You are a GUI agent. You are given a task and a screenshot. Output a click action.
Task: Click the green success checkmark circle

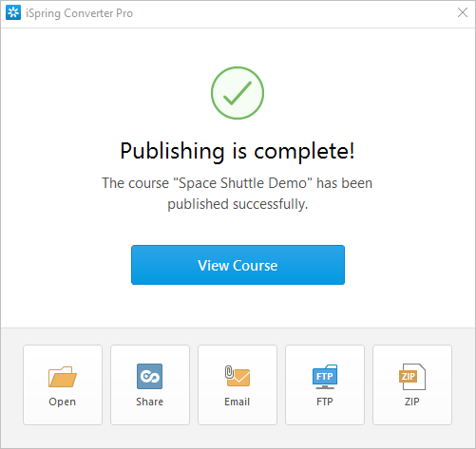coord(238,93)
